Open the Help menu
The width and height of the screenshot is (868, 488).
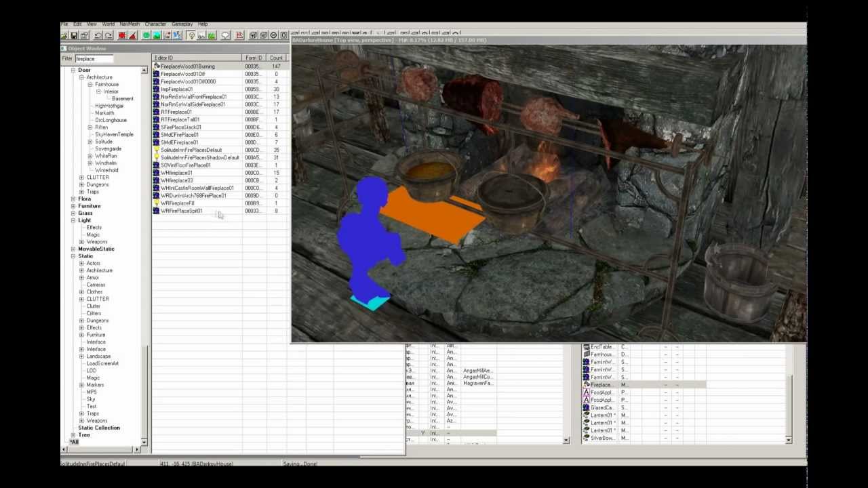coord(203,24)
